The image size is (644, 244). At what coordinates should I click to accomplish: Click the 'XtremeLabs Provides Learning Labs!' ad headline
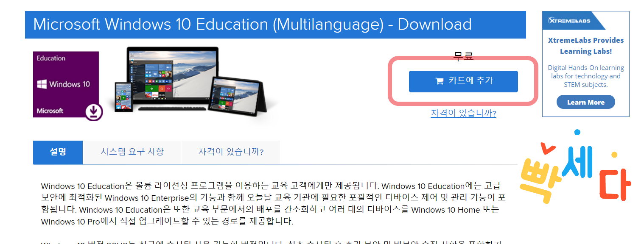(585, 46)
